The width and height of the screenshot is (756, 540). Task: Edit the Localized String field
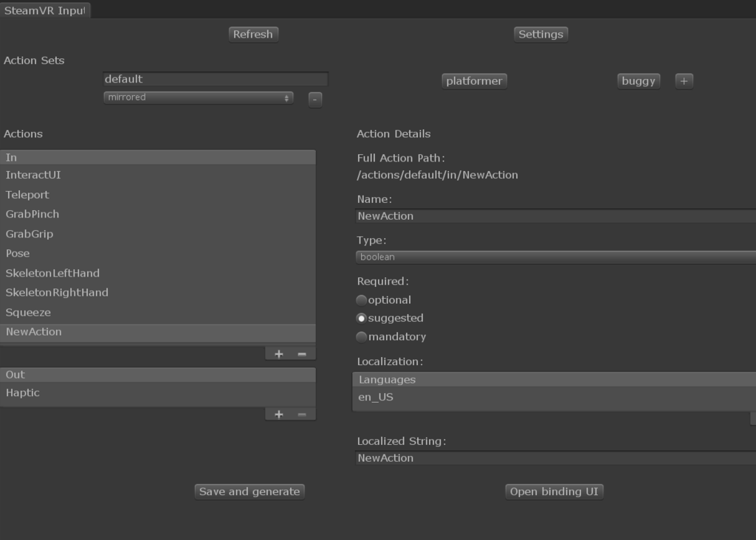pos(556,458)
